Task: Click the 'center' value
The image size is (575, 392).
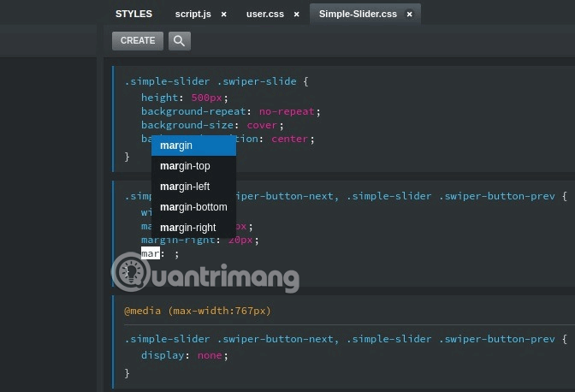Action: [289, 139]
